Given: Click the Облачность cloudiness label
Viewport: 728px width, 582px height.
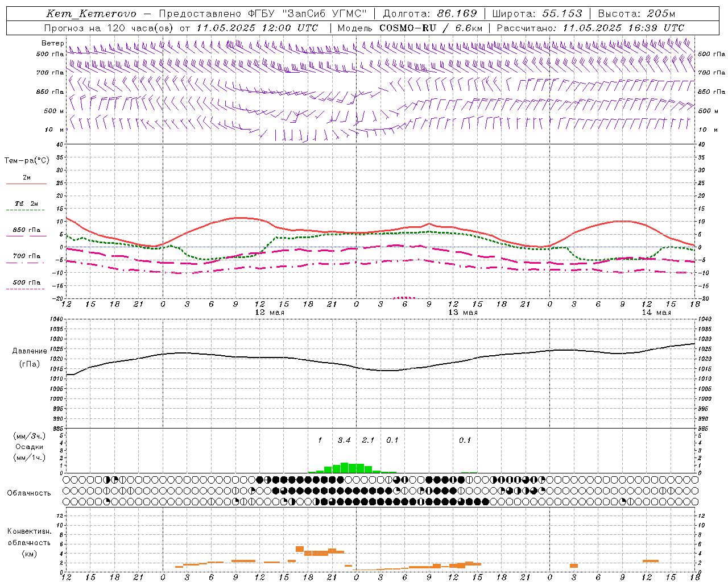Looking at the screenshot, I should [29, 493].
